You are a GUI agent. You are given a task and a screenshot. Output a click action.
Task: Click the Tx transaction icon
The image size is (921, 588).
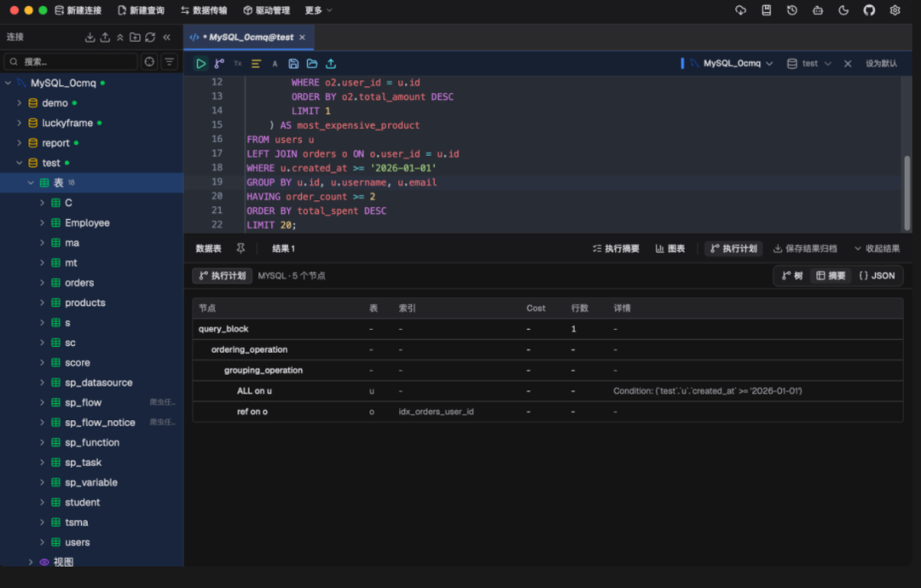click(x=237, y=63)
